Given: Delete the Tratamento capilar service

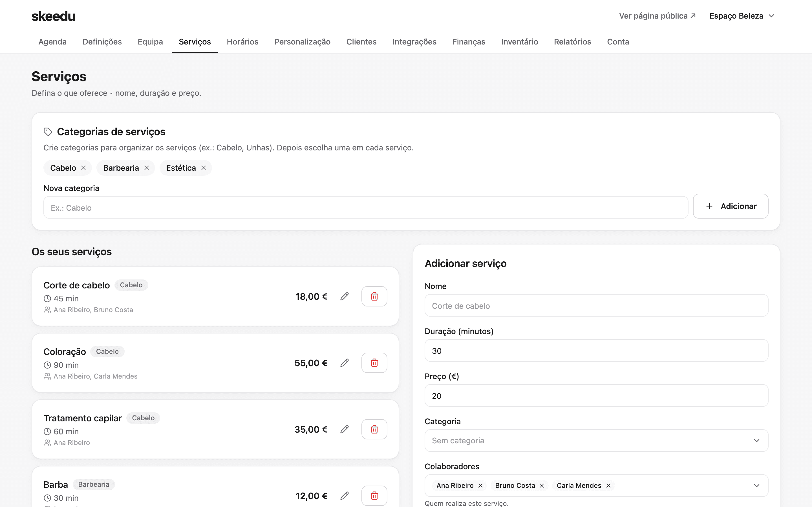Looking at the screenshot, I should [374, 429].
